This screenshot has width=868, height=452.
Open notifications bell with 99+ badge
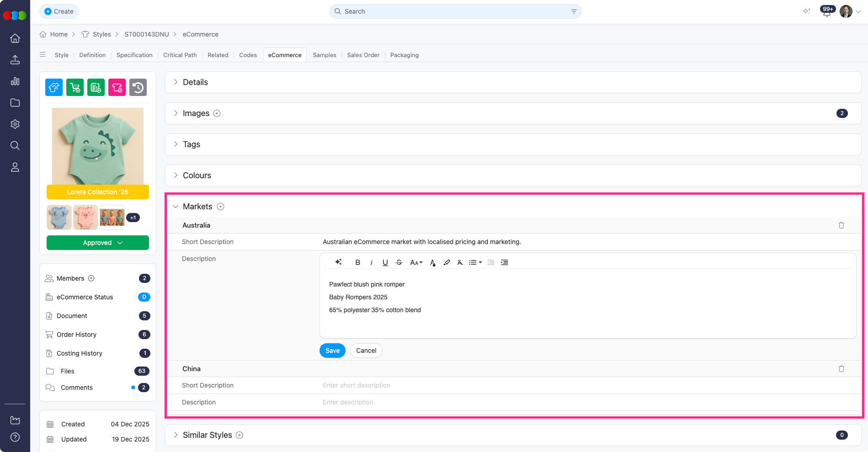(x=826, y=11)
